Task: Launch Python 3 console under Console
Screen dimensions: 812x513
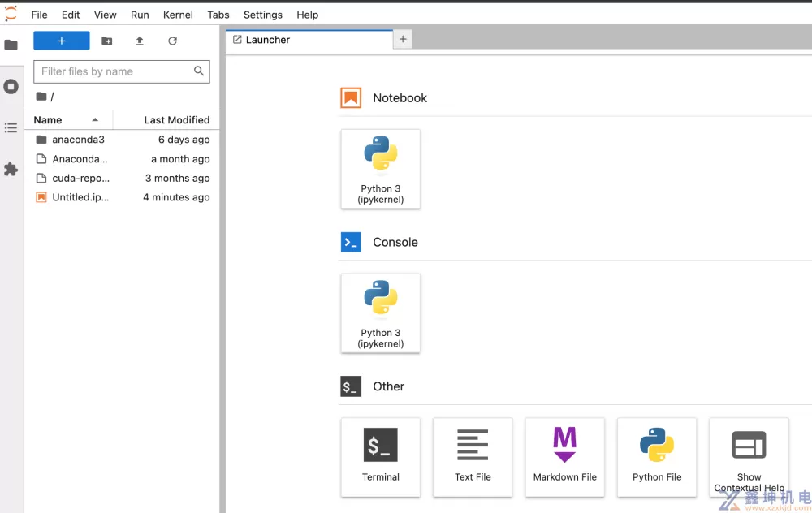Action: click(380, 313)
